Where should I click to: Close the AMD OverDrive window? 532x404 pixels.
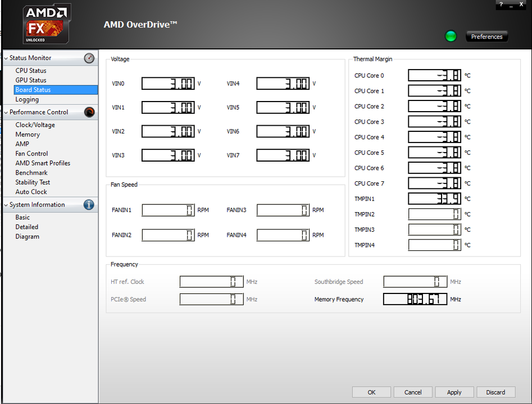[x=521, y=4]
